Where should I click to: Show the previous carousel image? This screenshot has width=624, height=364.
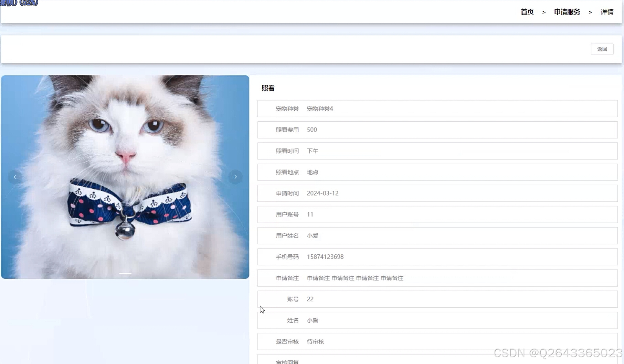click(15, 177)
